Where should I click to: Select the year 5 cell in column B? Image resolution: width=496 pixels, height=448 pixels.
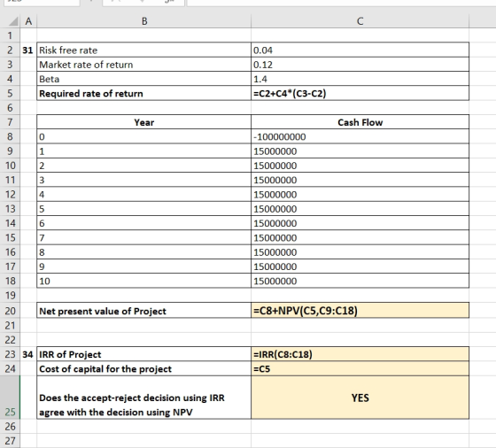pos(144,209)
